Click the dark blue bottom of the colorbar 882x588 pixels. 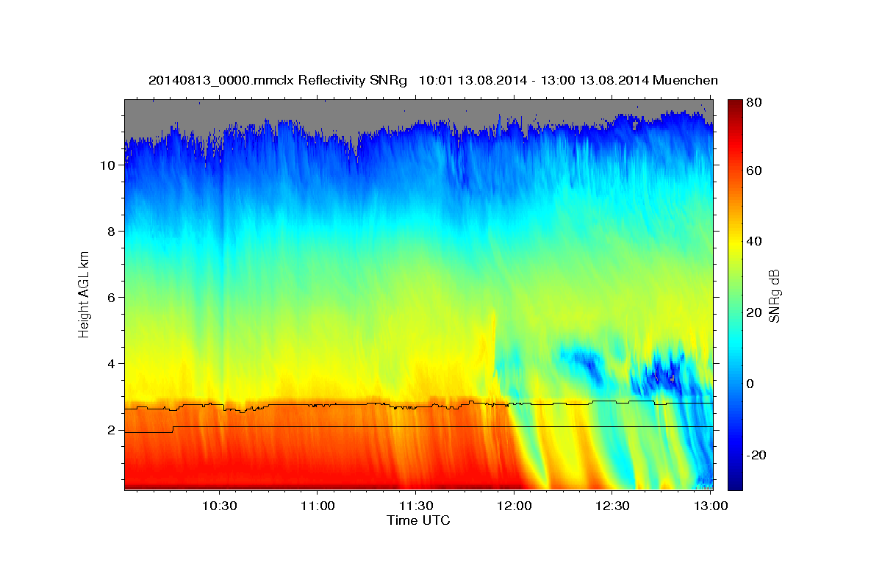coord(735,485)
